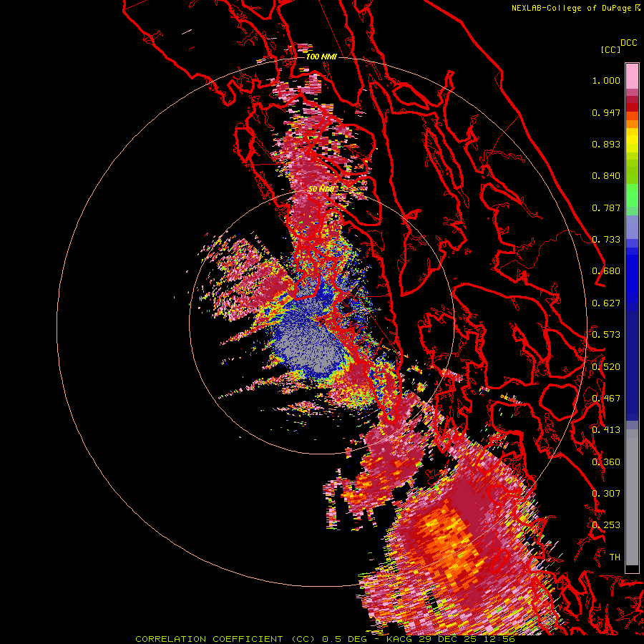The height and width of the screenshot is (644, 644).
Task: Click the 100 NMI range ring label
Action: [321, 57]
